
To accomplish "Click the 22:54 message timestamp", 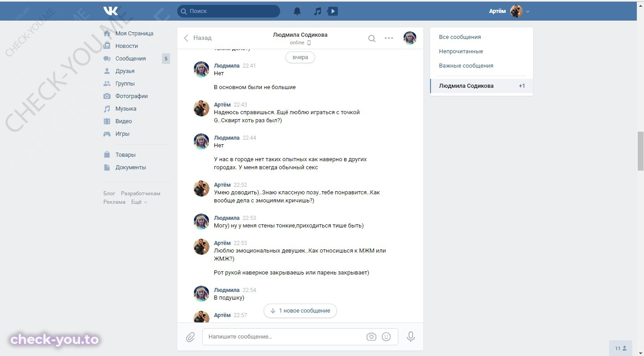I will [x=249, y=290].
